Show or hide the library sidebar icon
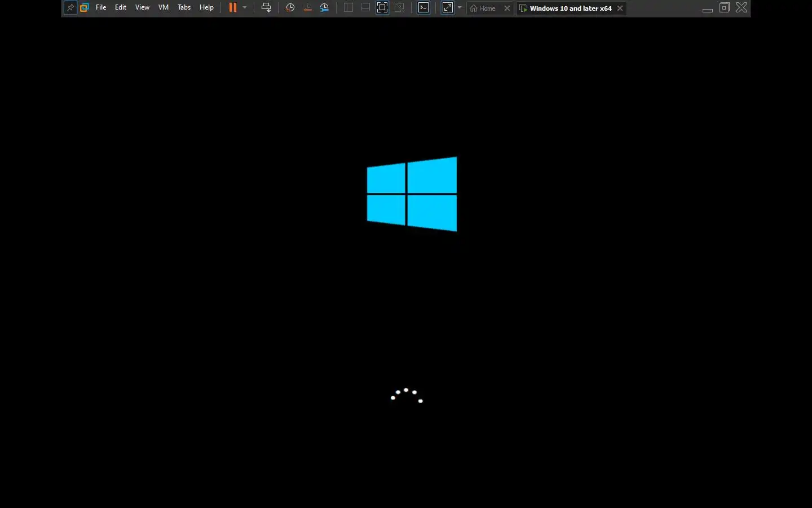This screenshot has width=812, height=508. pyautogui.click(x=348, y=8)
